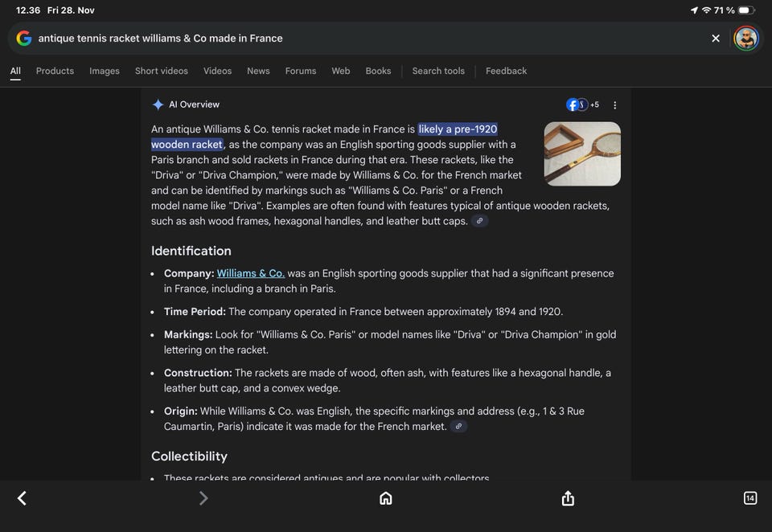The image size is (772, 532).
Task: Tap the 'Collectibility' heading
Action: point(189,456)
